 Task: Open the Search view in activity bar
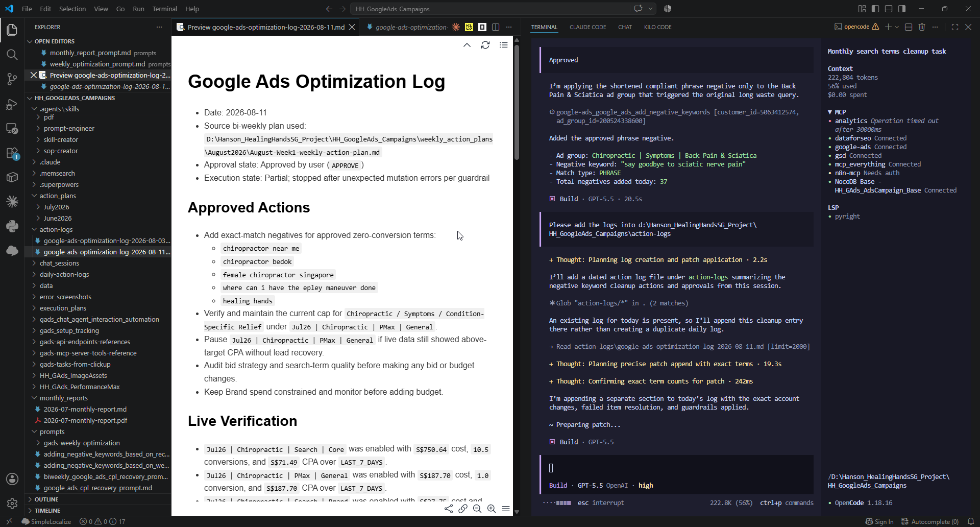(12, 55)
